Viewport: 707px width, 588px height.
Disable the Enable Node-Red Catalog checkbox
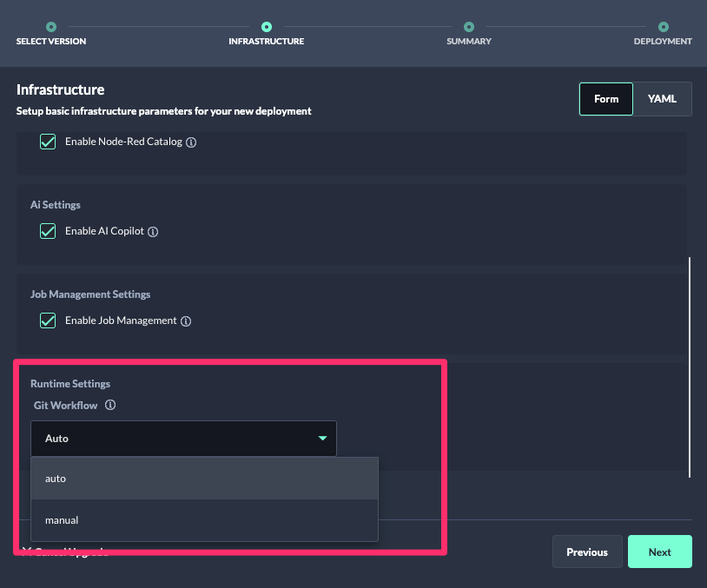coord(48,141)
